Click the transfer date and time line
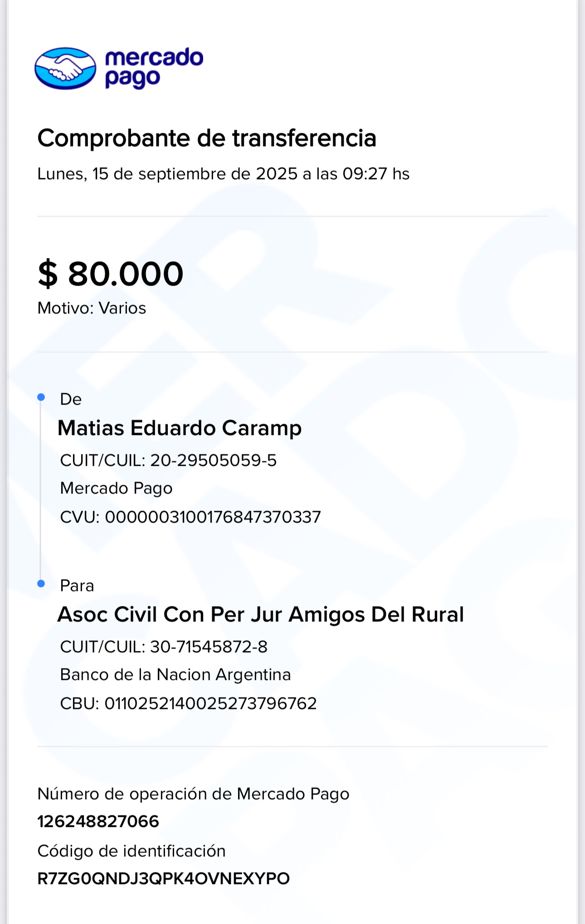The width and height of the screenshot is (585, 924). 223,174
